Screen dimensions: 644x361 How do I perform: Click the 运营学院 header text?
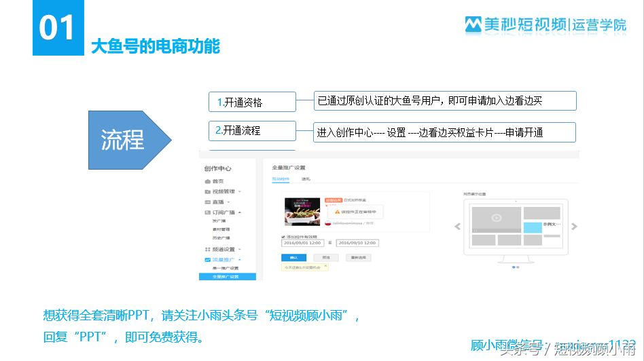coord(598,24)
